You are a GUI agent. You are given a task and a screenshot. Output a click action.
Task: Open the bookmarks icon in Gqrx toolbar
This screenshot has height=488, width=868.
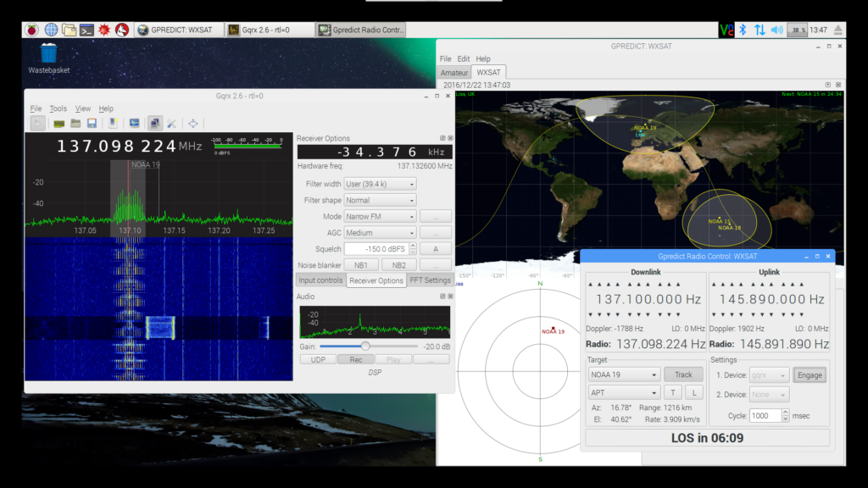click(x=114, y=124)
